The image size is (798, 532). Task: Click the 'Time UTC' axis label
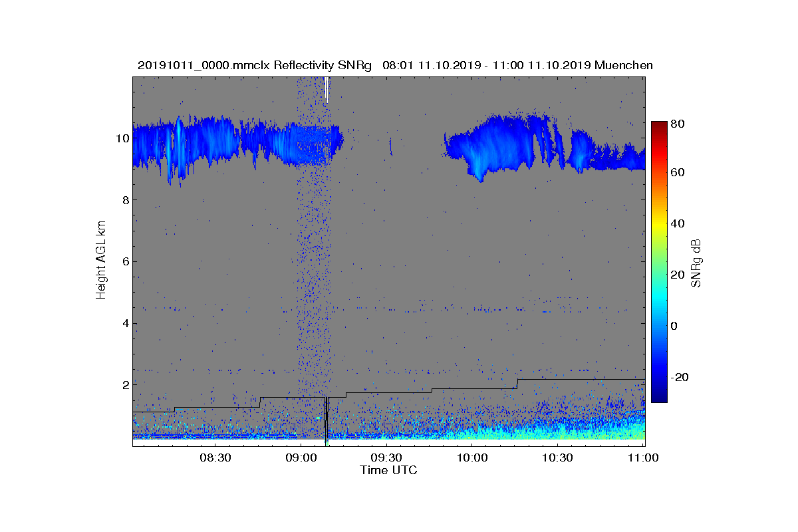click(389, 470)
